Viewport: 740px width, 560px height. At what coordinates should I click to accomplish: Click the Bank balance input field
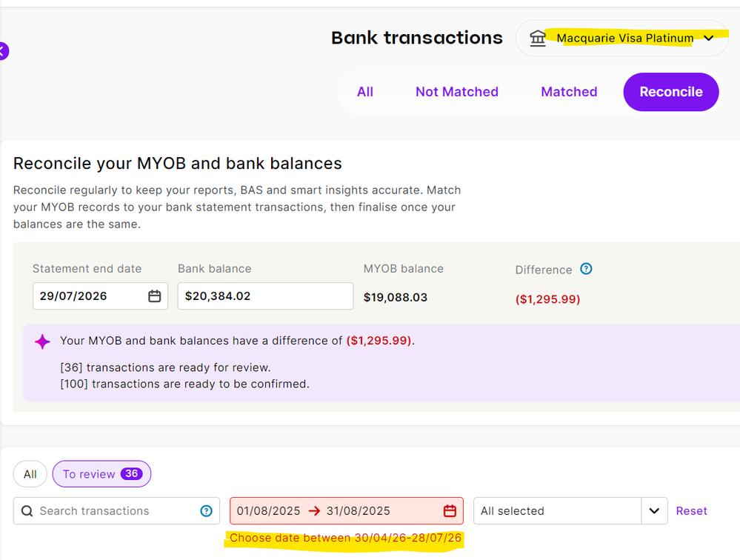265,296
